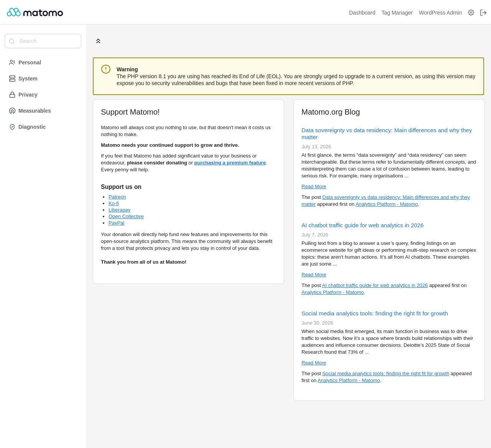This screenshot has width=491, height=448.
Task: Focus the sidebar Search field
Action: [43, 41]
